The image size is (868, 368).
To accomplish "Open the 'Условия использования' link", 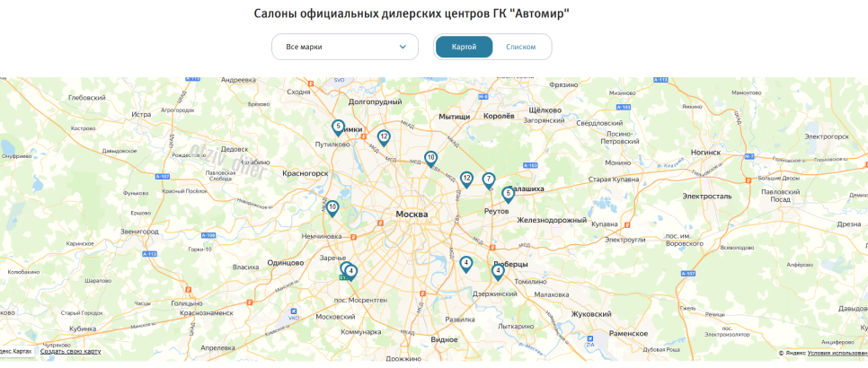I will click(837, 353).
